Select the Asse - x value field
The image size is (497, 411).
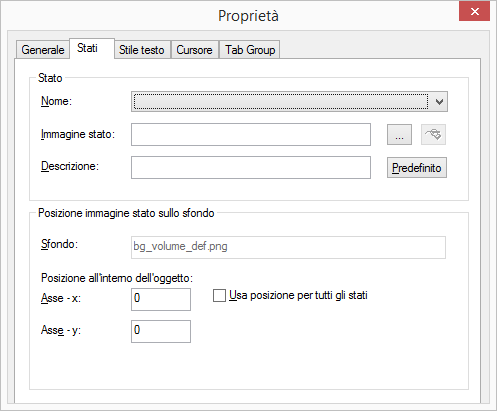[x=161, y=299]
